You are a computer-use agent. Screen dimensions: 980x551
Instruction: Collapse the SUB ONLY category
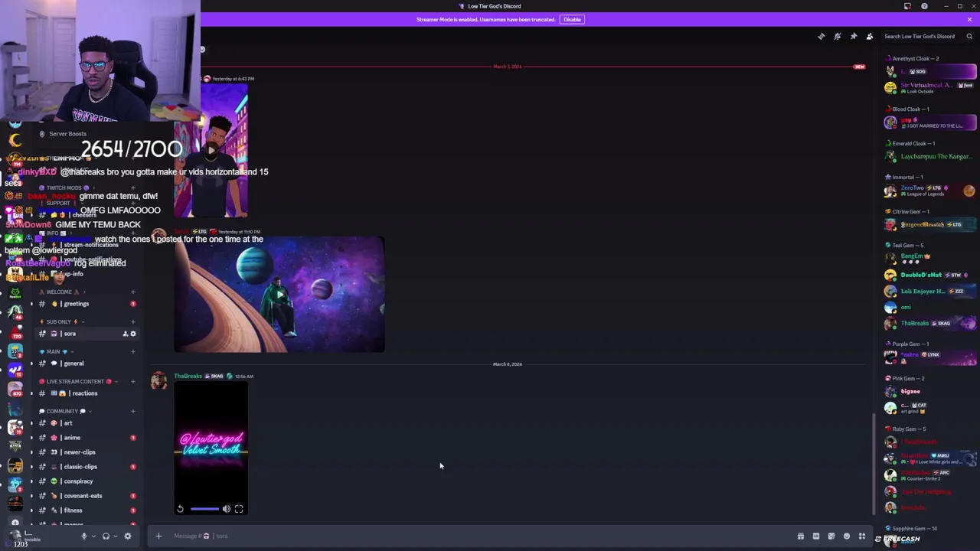pyautogui.click(x=61, y=321)
